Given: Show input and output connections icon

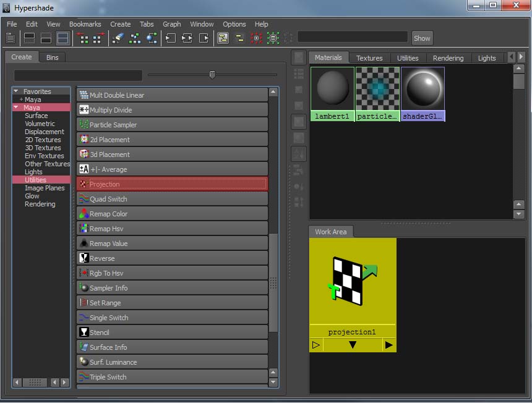Looking at the screenshot, I should coord(187,38).
